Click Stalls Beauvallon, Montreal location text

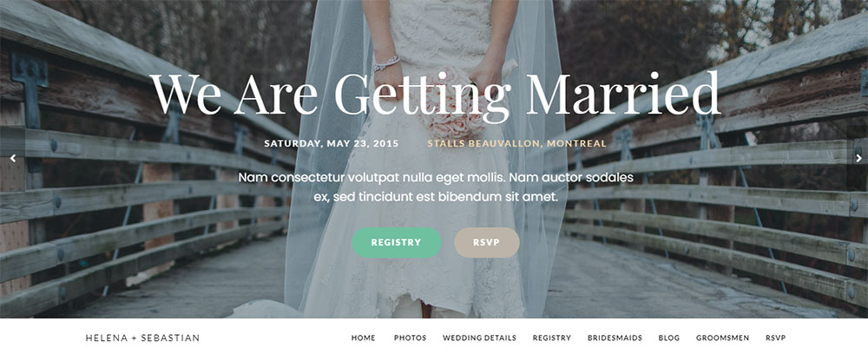[x=517, y=143]
